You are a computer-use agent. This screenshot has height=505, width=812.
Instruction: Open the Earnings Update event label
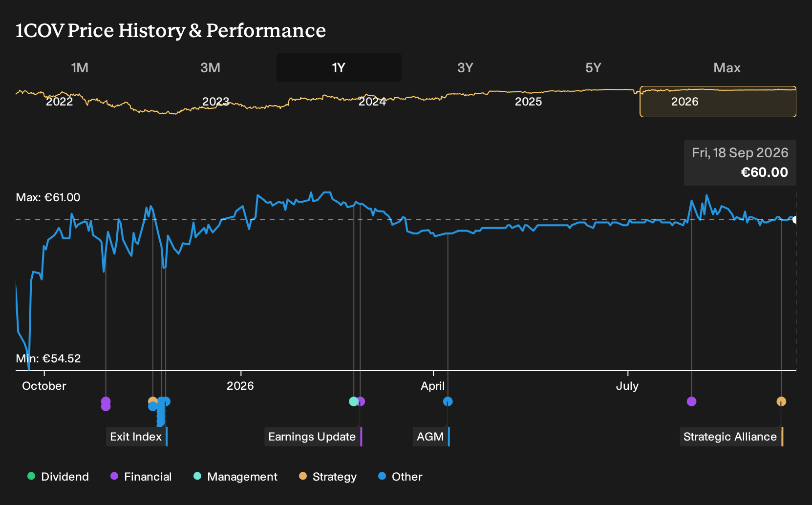tap(313, 437)
